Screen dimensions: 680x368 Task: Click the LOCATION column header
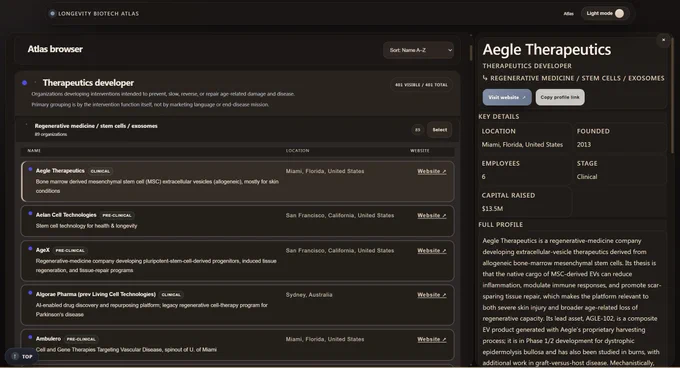click(x=298, y=151)
